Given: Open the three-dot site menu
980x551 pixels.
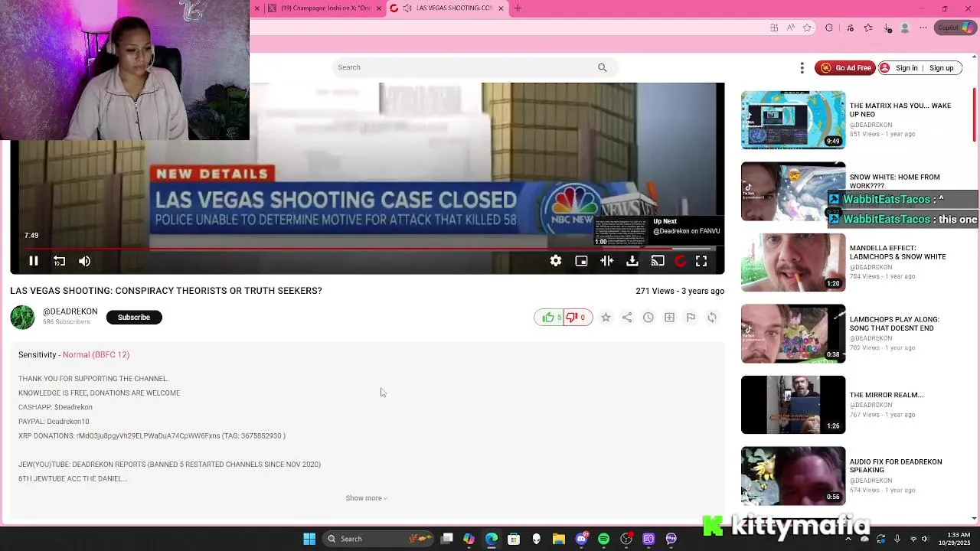Looking at the screenshot, I should tap(802, 68).
